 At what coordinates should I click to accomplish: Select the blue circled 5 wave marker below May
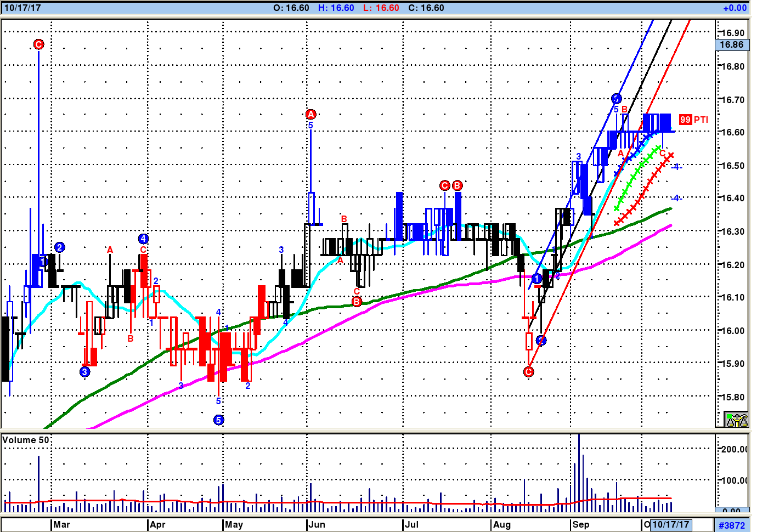[x=218, y=420]
